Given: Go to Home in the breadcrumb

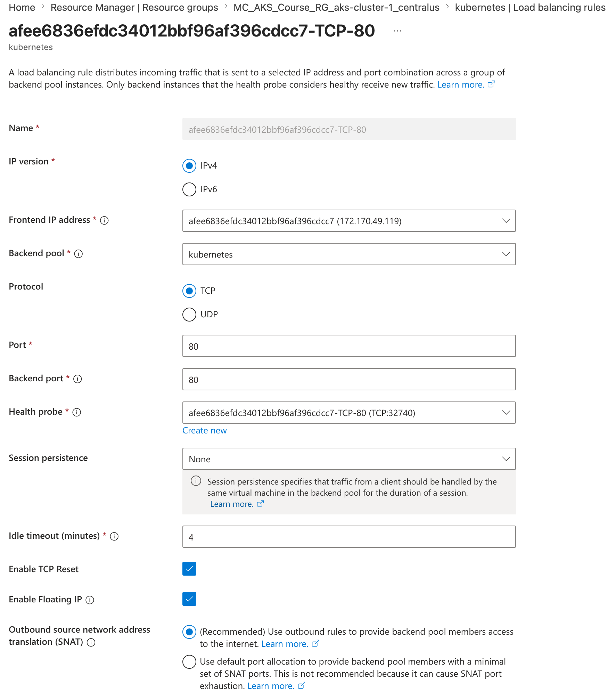Looking at the screenshot, I should click(22, 7).
